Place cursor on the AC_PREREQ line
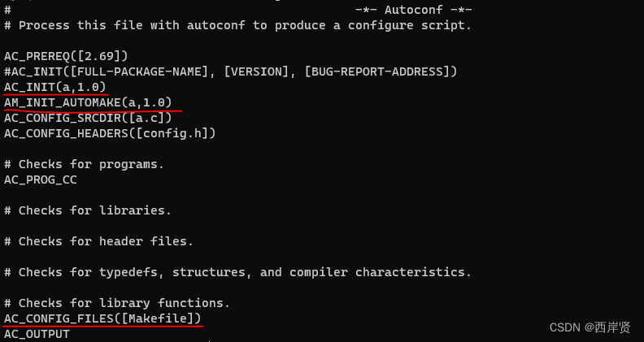Image resolution: width=644 pixels, height=342 pixels. click(x=66, y=56)
